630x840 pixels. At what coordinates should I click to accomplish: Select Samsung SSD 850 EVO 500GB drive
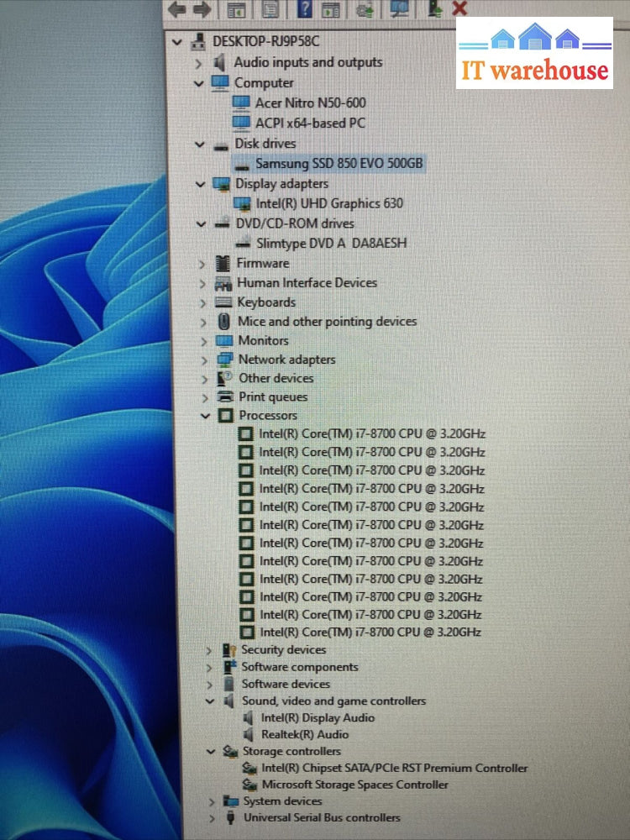pyautogui.click(x=339, y=164)
